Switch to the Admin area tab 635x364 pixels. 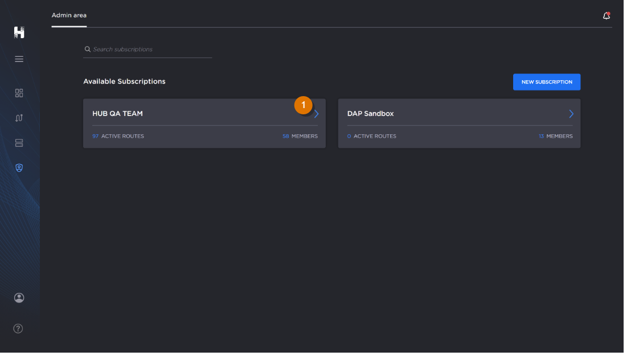pyautogui.click(x=69, y=15)
